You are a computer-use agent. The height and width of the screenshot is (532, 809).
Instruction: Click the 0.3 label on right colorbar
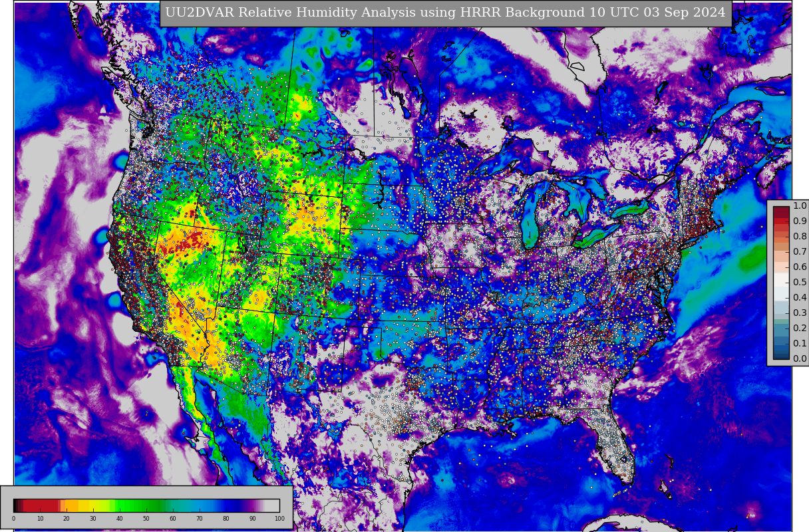click(800, 313)
